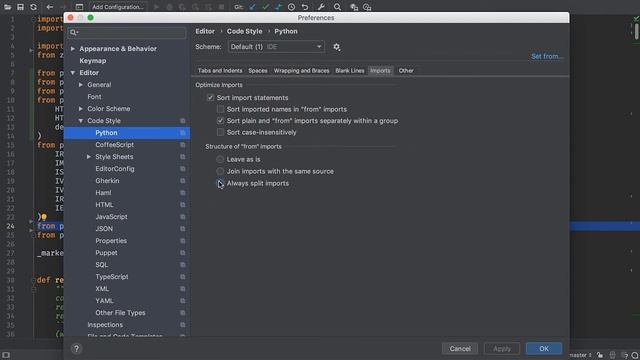Click the copy icon beside JavaScript

[182, 217]
